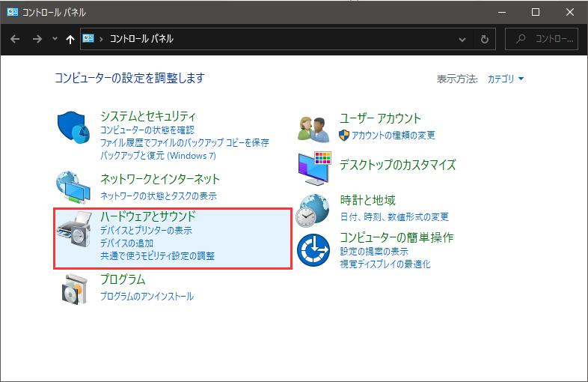The width and height of the screenshot is (588, 382).
Task: Click プログラムのアンインストール link
Action: (x=147, y=296)
